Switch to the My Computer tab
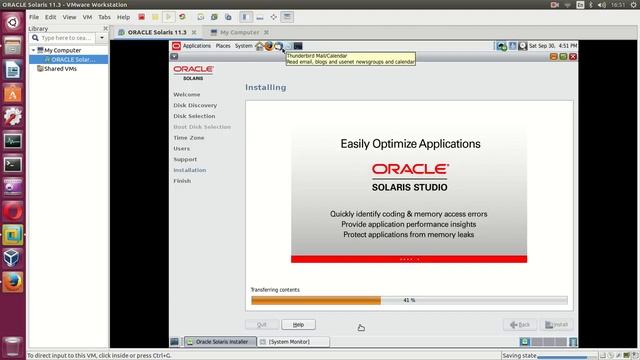 pos(239,32)
